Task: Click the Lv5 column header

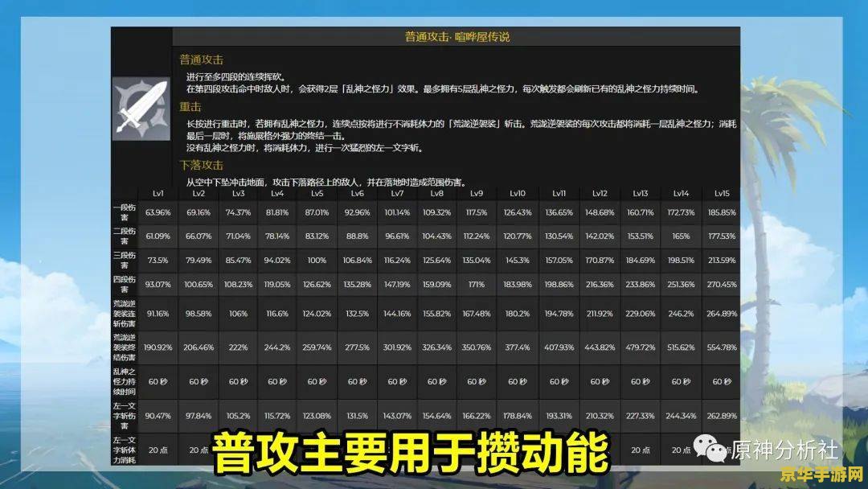Action: 317,193
